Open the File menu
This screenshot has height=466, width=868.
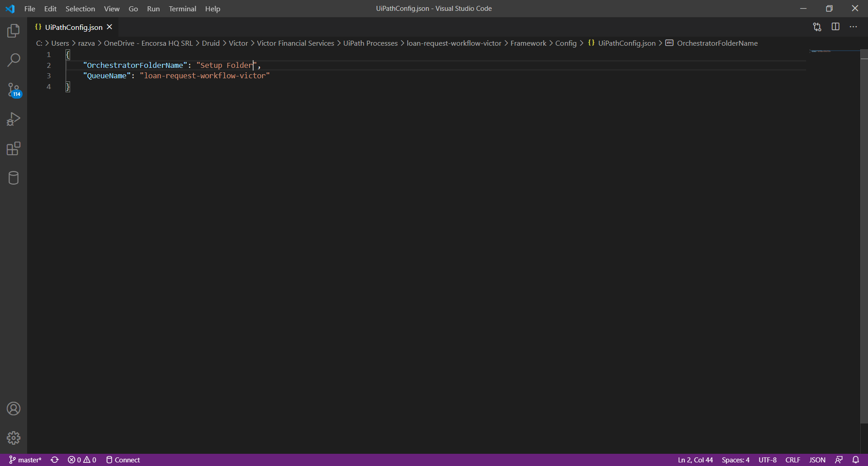tap(30, 9)
